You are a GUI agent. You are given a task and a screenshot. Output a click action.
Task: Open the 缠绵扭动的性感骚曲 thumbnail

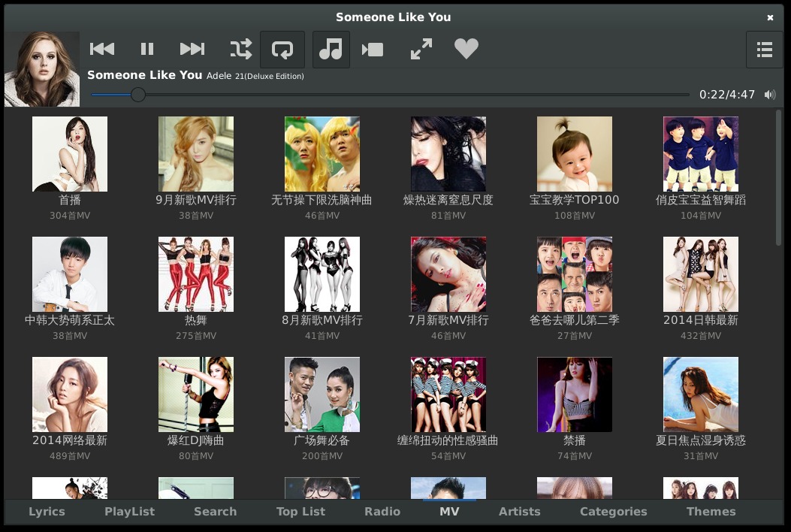coord(448,394)
